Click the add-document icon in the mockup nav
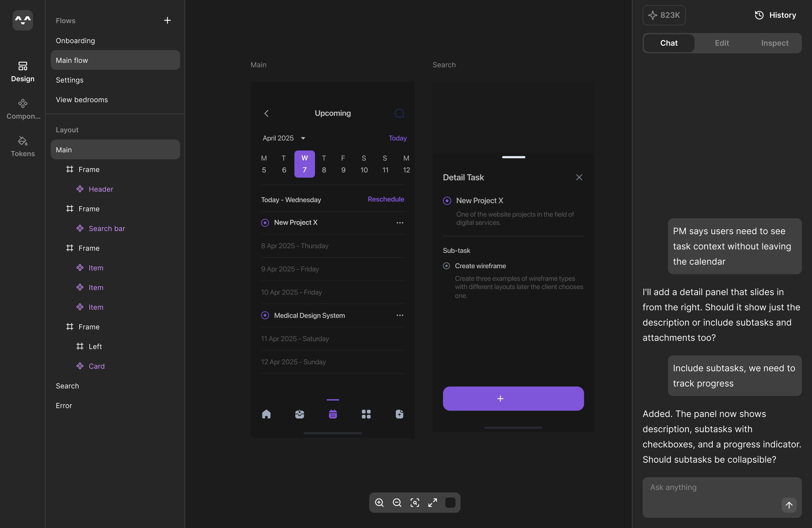The width and height of the screenshot is (812, 528). 399,414
